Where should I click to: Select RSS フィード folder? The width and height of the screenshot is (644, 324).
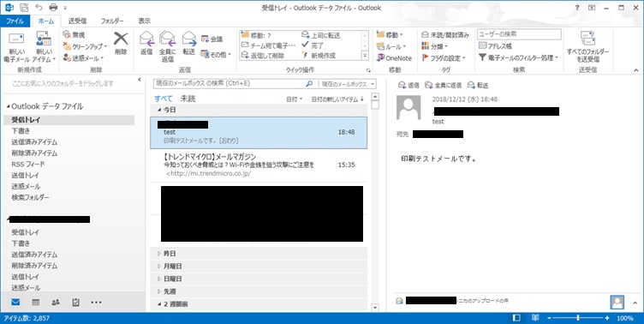click(28, 164)
